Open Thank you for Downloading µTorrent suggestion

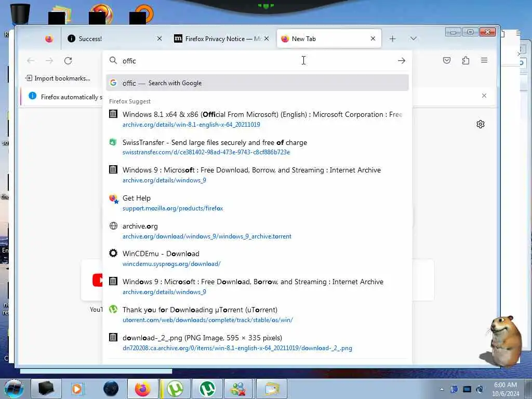click(257, 314)
